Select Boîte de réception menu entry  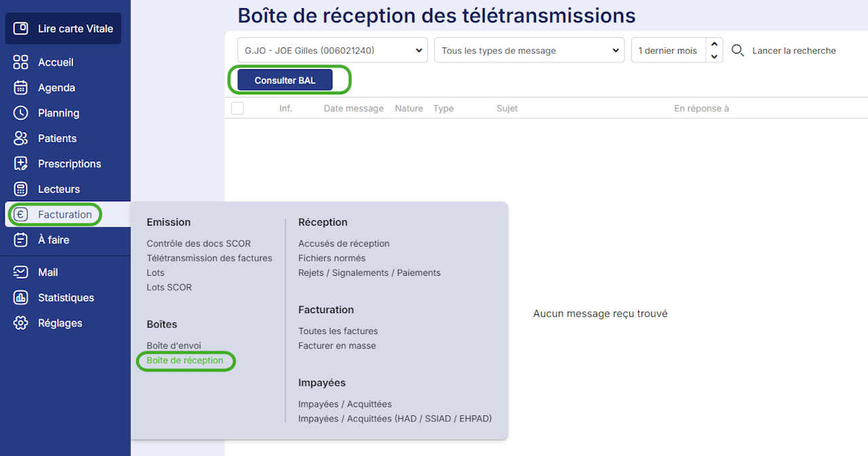185,360
